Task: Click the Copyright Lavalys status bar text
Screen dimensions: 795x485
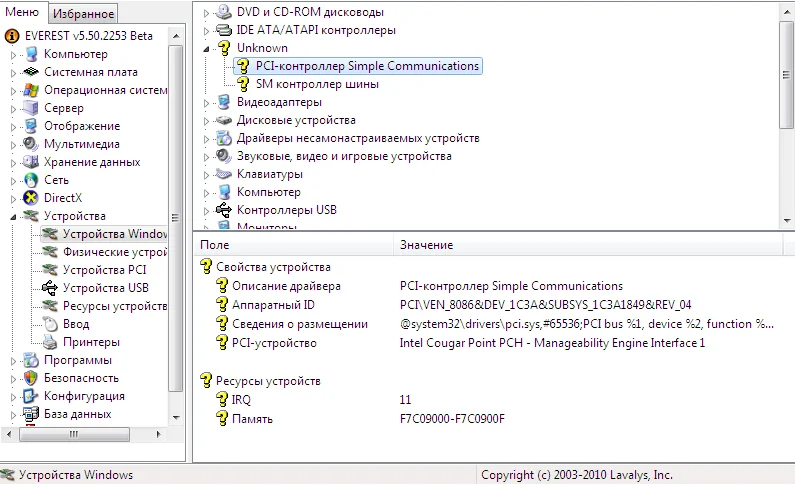Action: tap(576, 475)
